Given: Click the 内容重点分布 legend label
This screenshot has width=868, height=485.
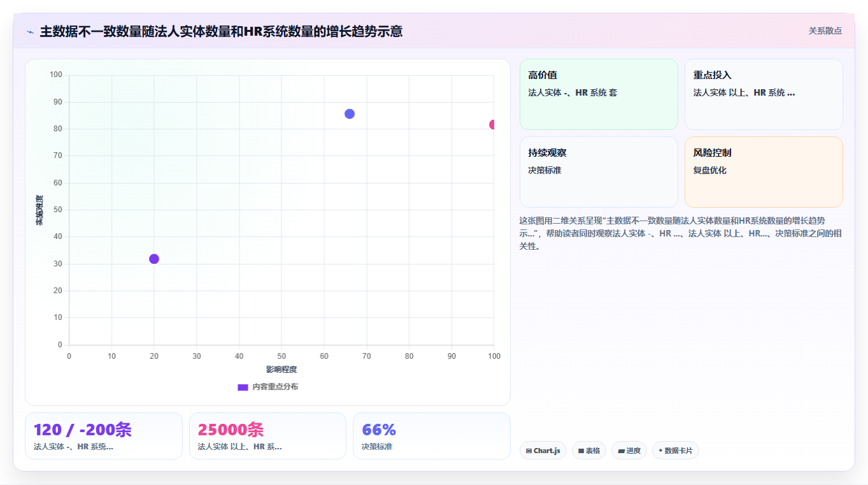Looking at the screenshot, I should coord(275,387).
